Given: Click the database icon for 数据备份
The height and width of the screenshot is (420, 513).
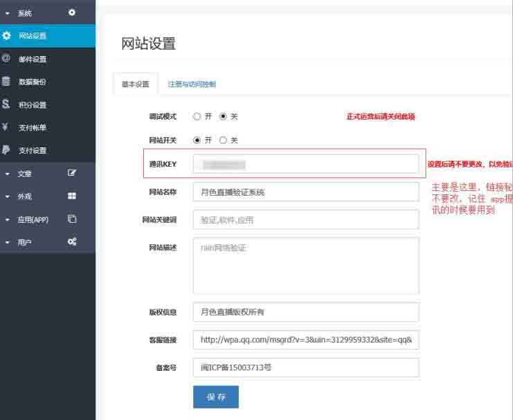Looking at the screenshot, I should 6,82.
